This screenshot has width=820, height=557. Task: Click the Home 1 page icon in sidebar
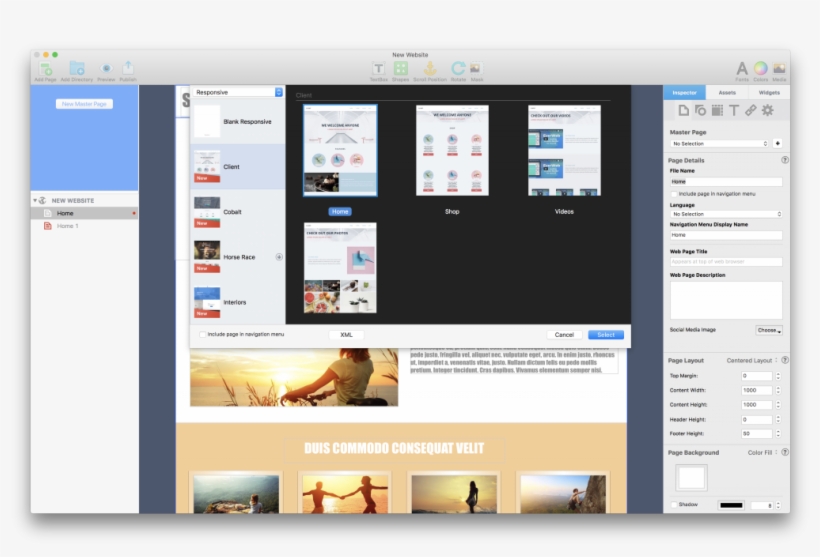click(x=48, y=226)
